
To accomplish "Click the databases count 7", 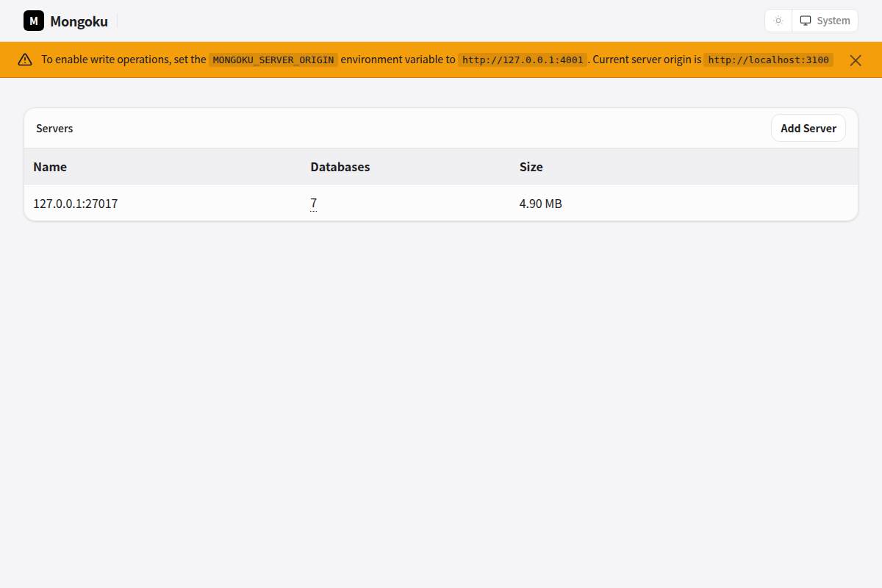I will pos(314,204).
